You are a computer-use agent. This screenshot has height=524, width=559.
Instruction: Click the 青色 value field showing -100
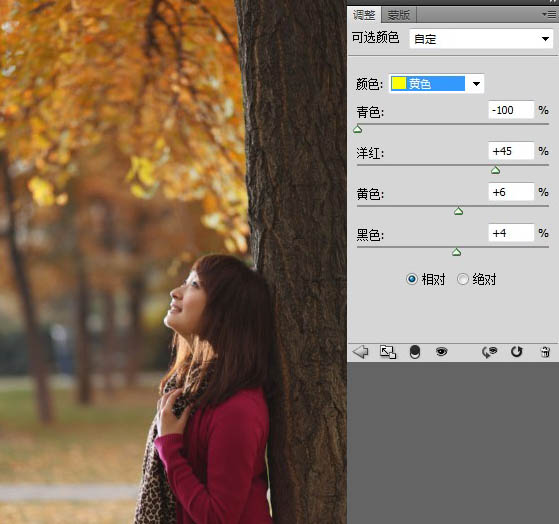(x=511, y=110)
